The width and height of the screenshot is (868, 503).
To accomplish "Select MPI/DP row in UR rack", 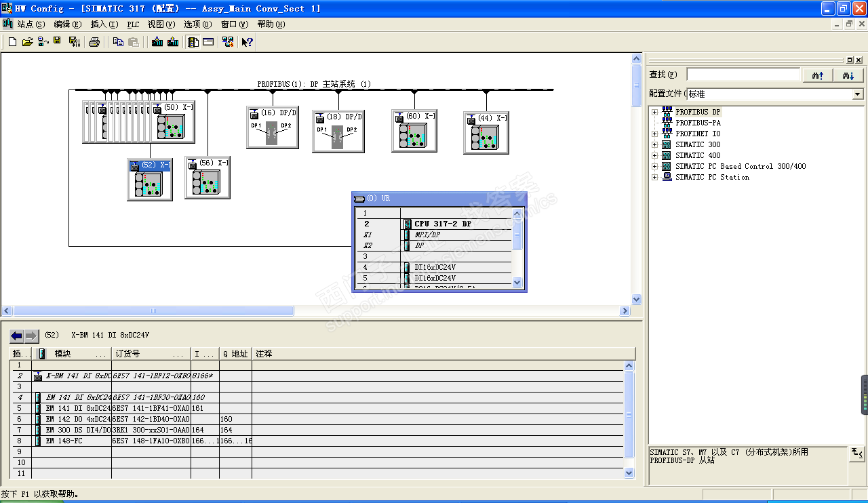I will coord(434,235).
